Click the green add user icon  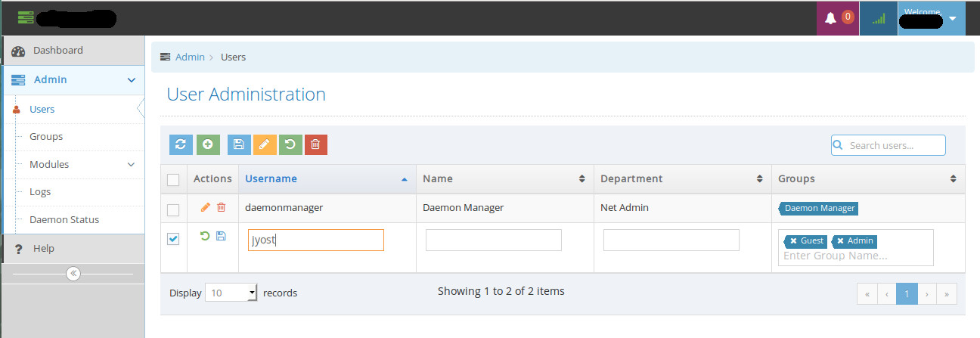pyautogui.click(x=208, y=145)
